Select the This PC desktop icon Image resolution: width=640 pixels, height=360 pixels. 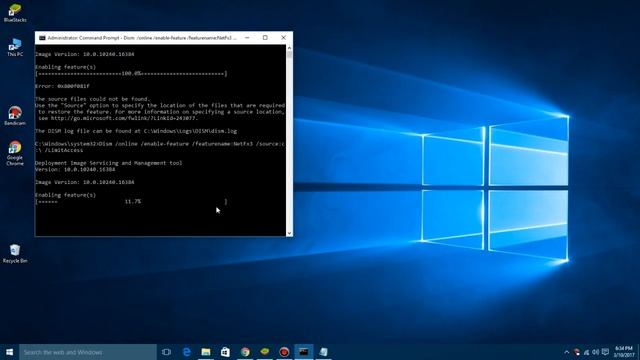coord(15,47)
